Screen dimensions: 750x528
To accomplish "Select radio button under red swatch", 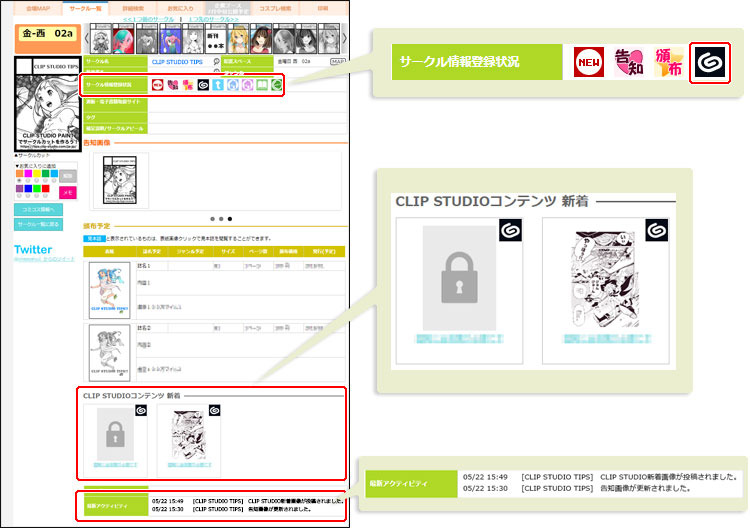I will point(45,196).
